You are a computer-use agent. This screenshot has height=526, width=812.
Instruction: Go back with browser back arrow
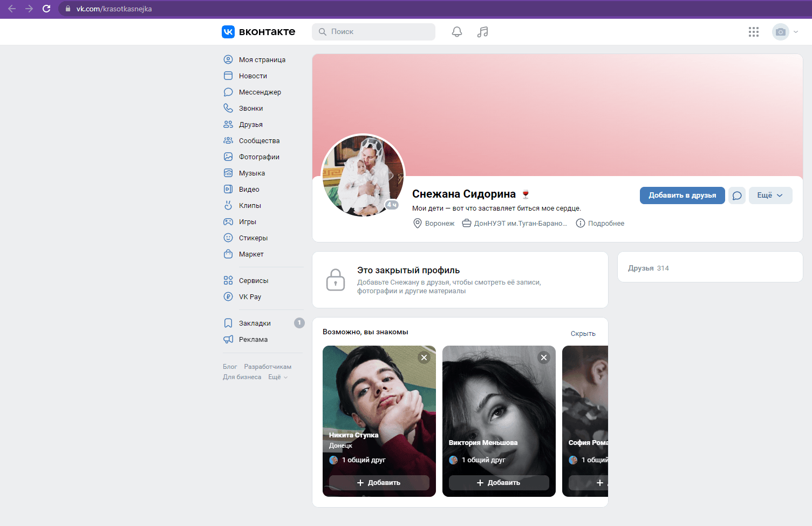tap(12, 9)
